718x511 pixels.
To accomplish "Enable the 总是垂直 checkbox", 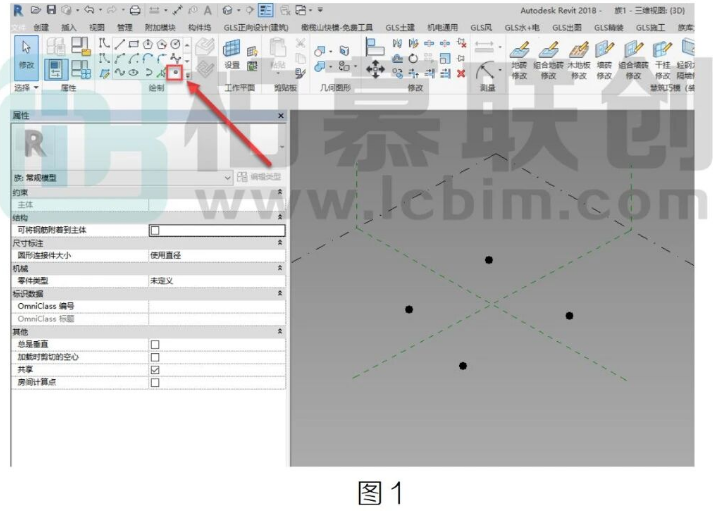I will (x=155, y=344).
